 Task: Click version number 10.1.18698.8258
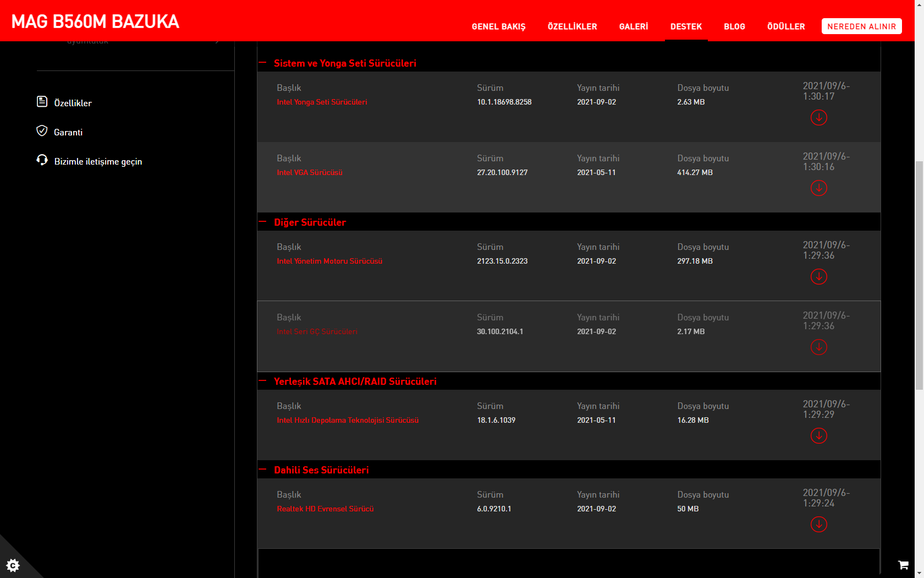(x=504, y=102)
